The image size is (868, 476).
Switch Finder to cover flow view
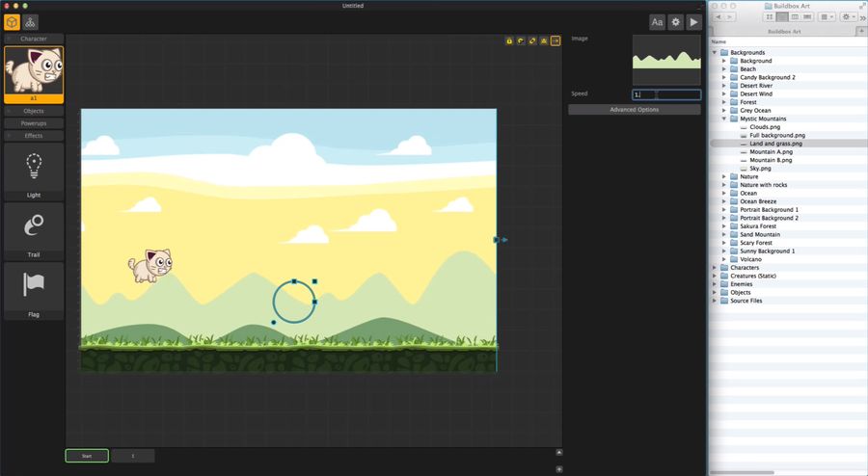coord(807,17)
